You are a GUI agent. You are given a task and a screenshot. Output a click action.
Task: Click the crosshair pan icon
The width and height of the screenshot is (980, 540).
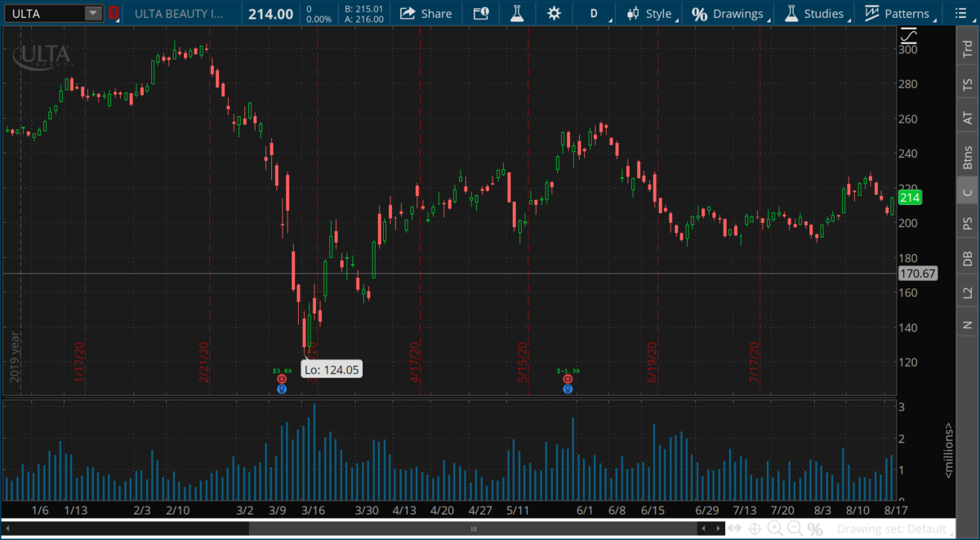[x=755, y=529]
